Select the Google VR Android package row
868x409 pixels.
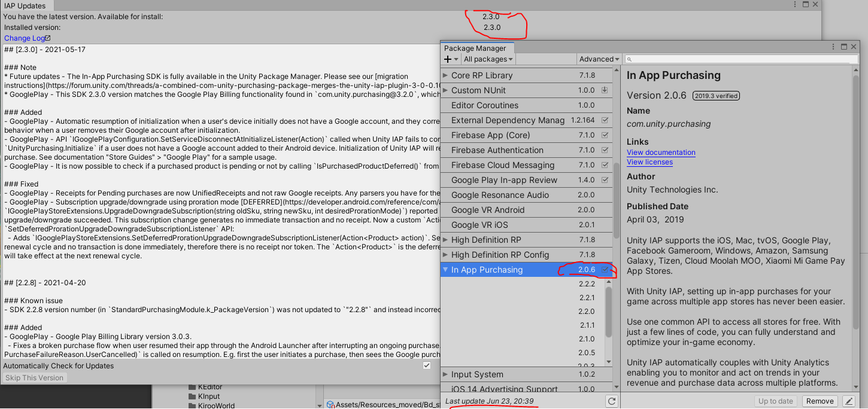(x=527, y=210)
